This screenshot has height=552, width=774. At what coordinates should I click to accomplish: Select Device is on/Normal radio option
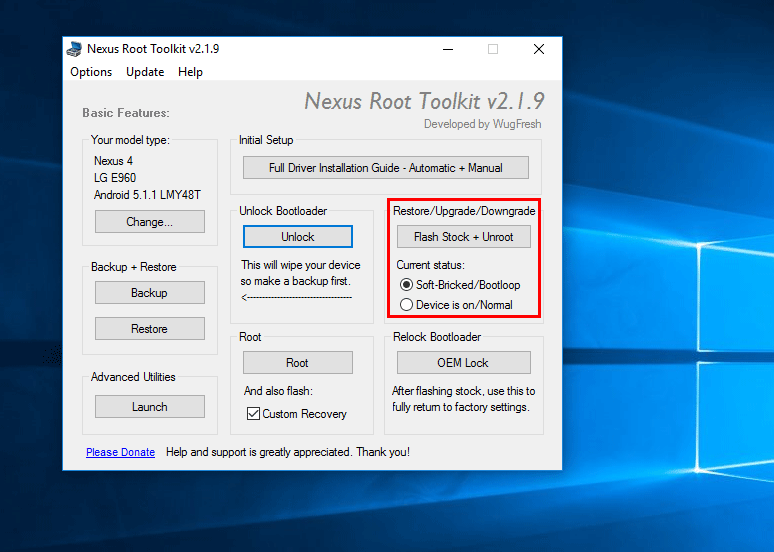coord(407,305)
